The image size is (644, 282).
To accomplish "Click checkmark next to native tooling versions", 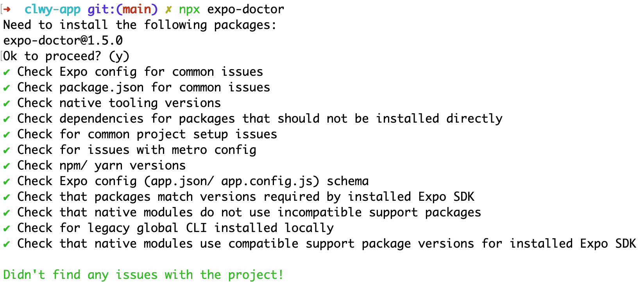I will click(x=7, y=104).
